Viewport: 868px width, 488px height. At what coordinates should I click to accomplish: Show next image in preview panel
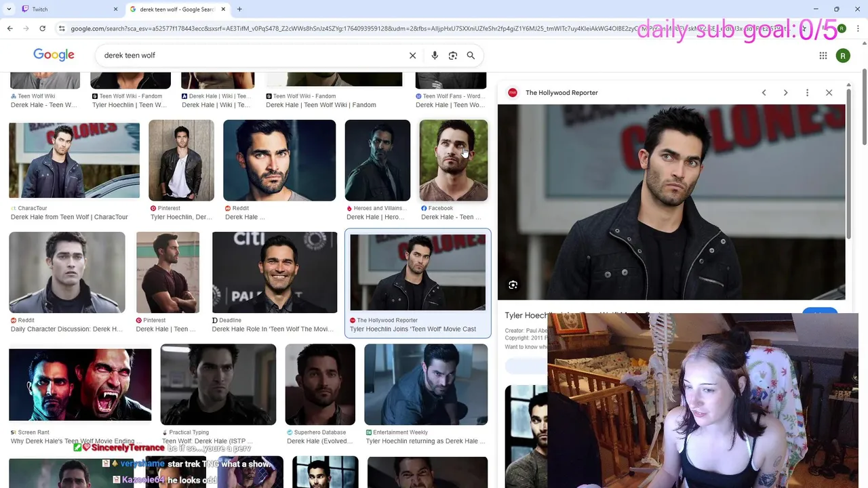pyautogui.click(x=785, y=93)
